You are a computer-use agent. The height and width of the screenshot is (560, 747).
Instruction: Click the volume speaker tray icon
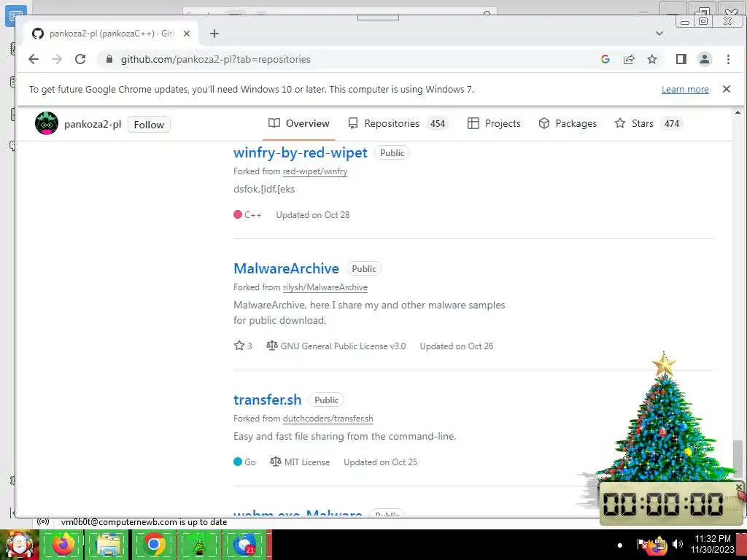point(678,544)
